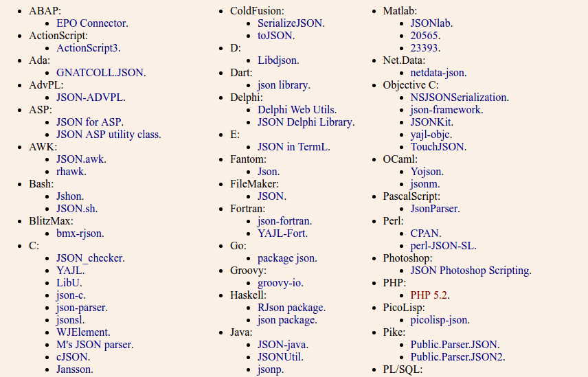Open JSON ASP utility class link

tap(108, 135)
